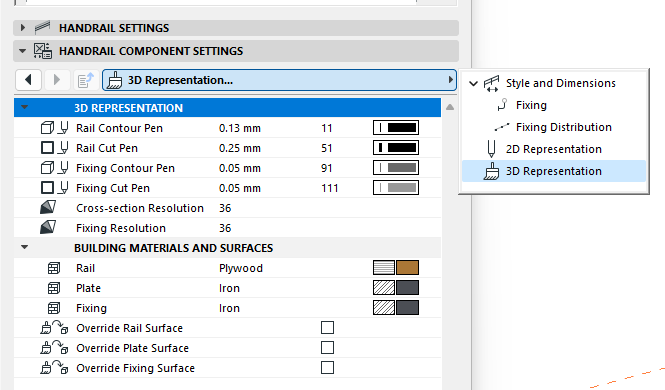Click 0.13 mm Rail Contour Pen weight
665x390 pixels.
[x=240, y=128]
